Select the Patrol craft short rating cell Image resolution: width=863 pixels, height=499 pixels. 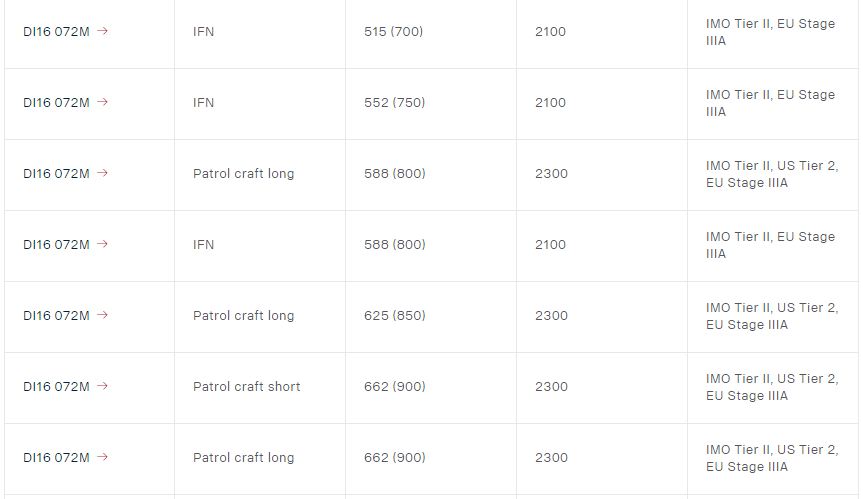pos(246,387)
